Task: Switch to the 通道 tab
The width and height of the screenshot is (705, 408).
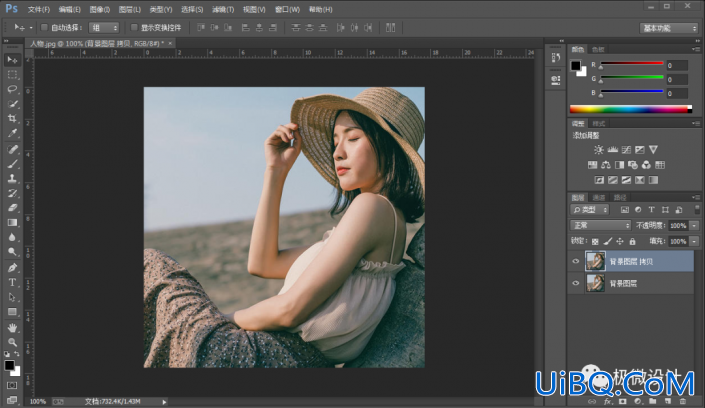Action: click(598, 197)
